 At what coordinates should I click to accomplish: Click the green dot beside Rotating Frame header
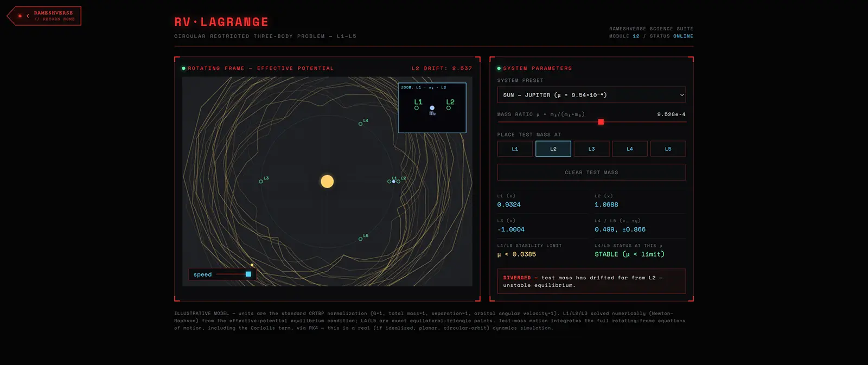(183, 68)
